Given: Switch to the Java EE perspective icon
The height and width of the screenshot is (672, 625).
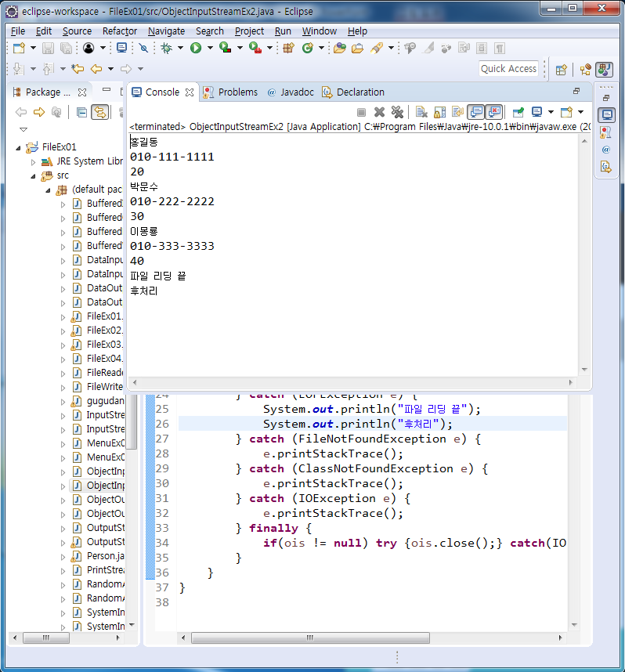Looking at the screenshot, I should tap(585, 70).
